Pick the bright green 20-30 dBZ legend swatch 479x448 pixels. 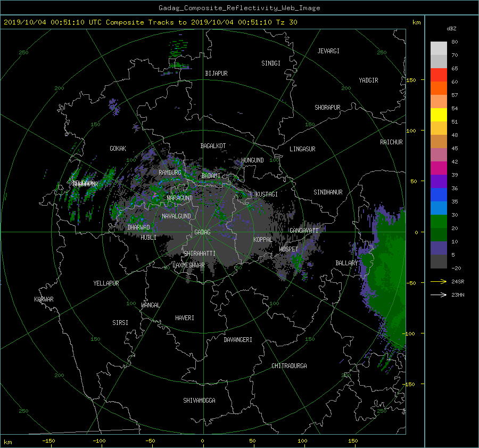[x=439, y=222]
